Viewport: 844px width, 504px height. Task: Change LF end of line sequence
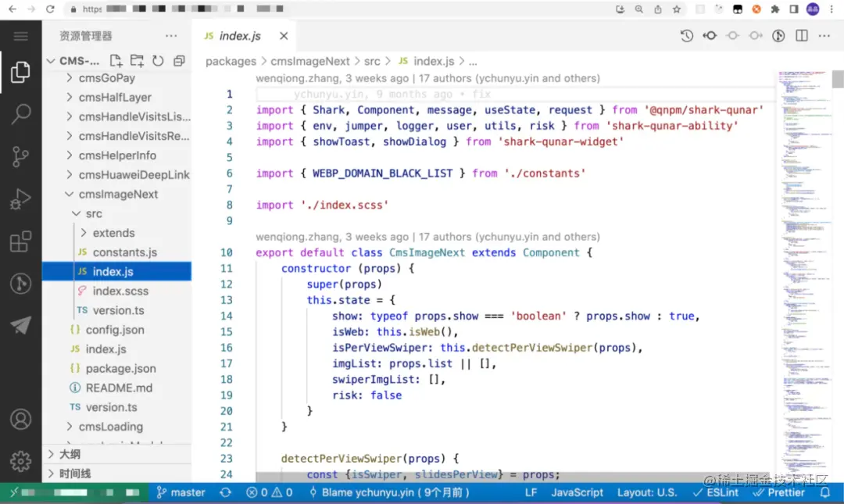531,492
